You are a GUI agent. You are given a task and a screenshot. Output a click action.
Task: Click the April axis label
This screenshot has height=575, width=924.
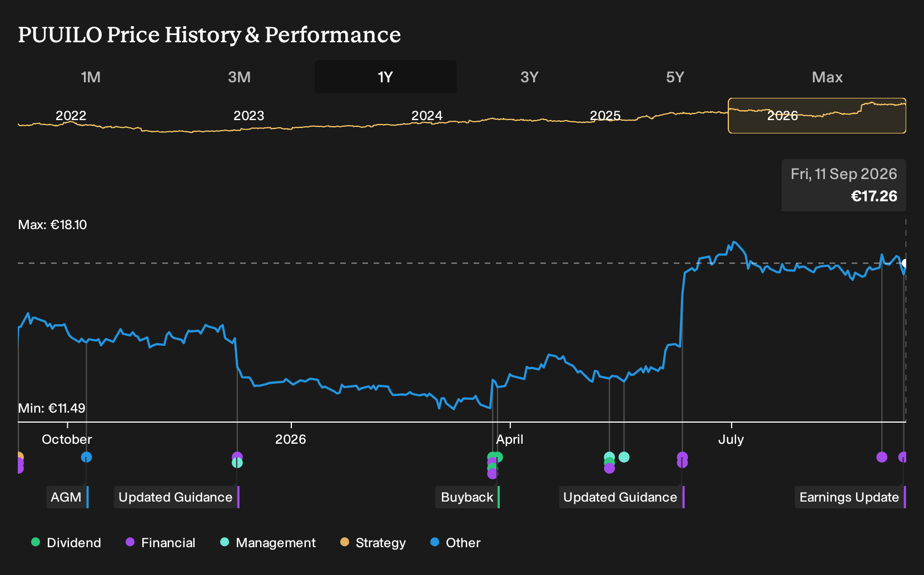coord(510,439)
